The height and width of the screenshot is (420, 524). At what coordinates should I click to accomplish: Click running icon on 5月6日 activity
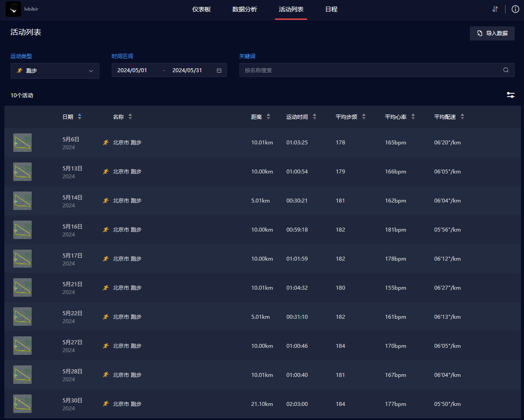[x=106, y=143]
